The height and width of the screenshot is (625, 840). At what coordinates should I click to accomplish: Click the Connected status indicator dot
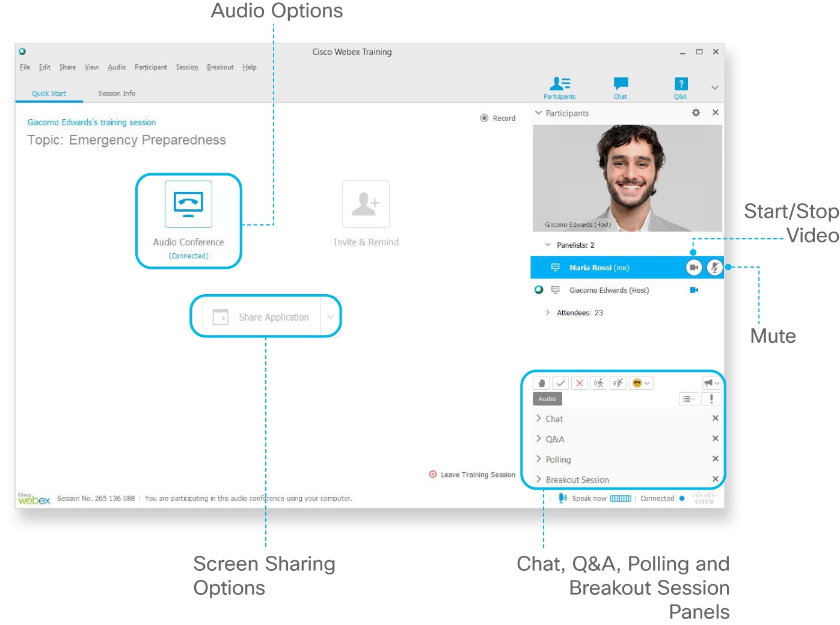(682, 498)
